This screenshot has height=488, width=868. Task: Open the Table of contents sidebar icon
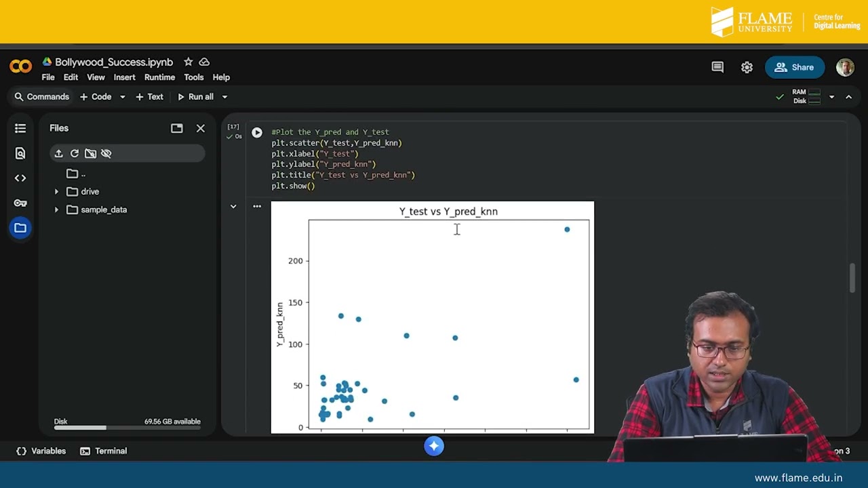20,128
